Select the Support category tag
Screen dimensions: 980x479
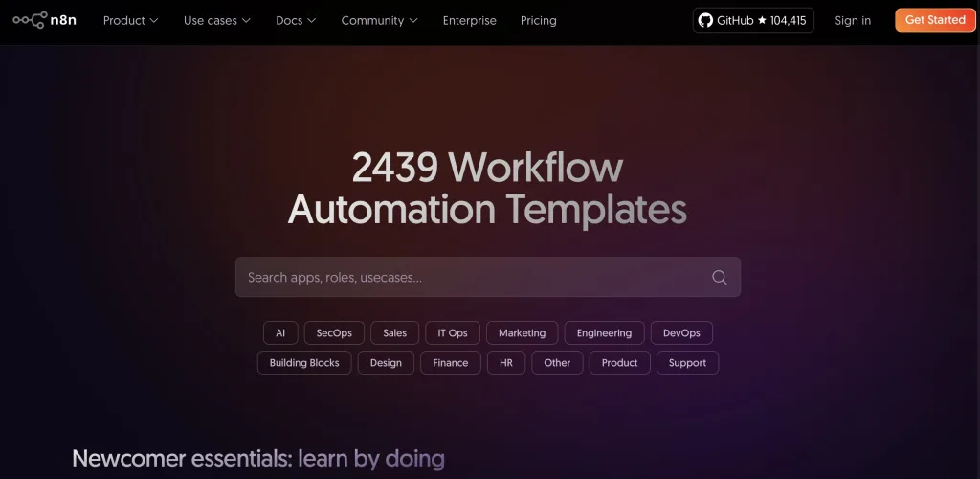pos(687,363)
